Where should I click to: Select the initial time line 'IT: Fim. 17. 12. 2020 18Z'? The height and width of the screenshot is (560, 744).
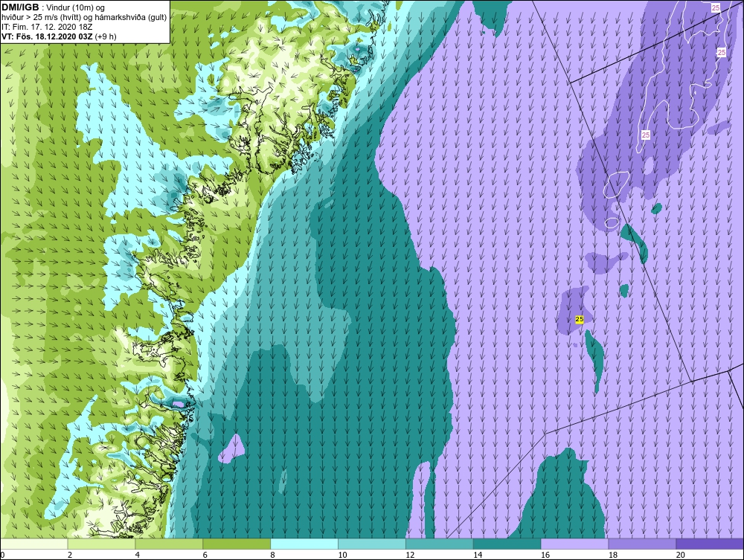45,27
